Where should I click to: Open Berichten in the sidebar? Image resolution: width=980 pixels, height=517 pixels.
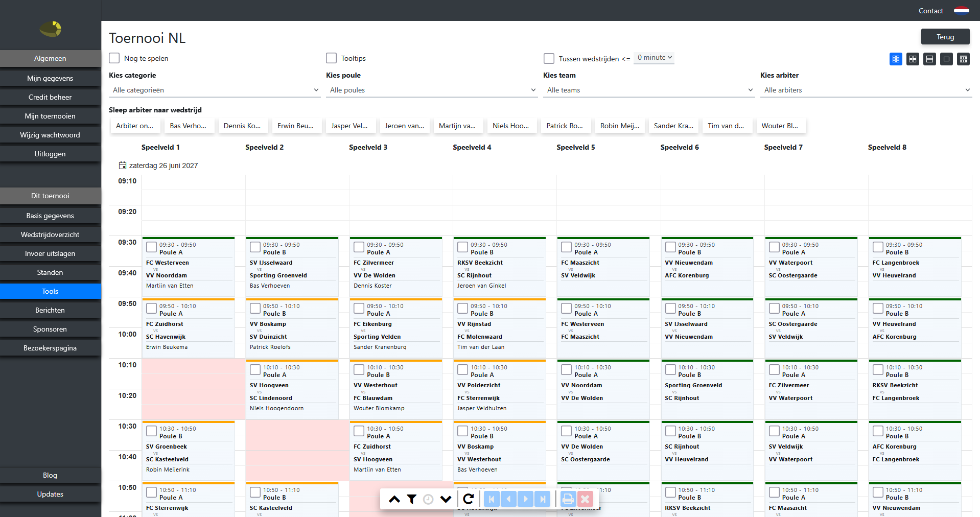click(50, 310)
